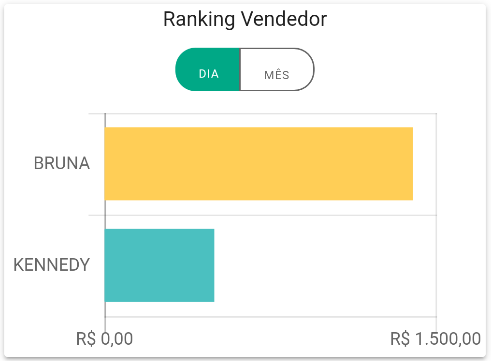Image resolution: width=491 pixels, height=361 pixels.
Task: Click the R$ 1.500,00 axis label
Action: point(435,339)
